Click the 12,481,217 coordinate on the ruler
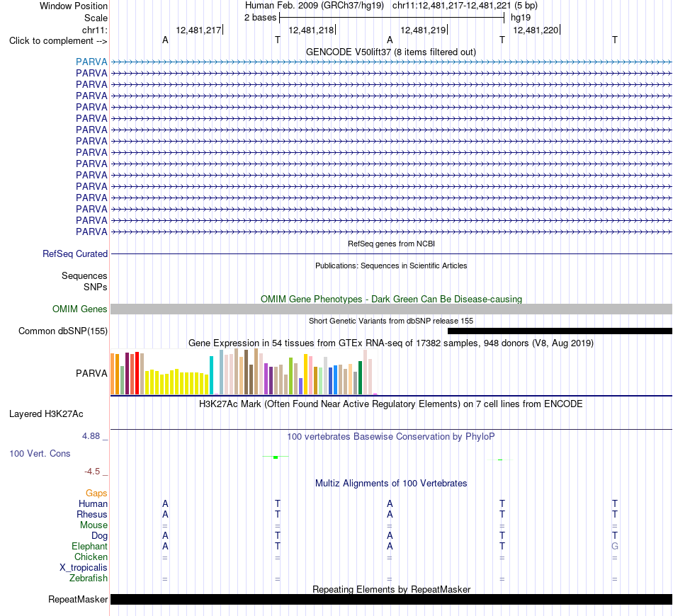This screenshot has width=673, height=616. click(x=198, y=30)
